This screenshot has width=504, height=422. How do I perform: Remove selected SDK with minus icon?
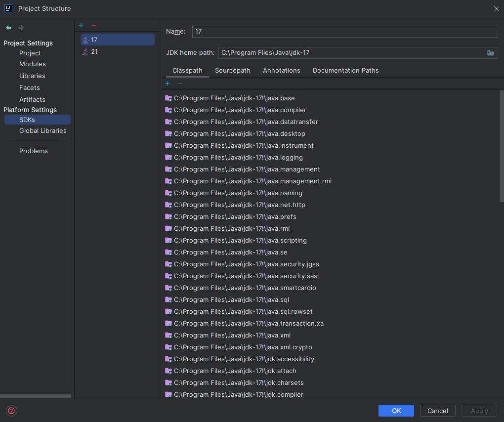(93, 25)
